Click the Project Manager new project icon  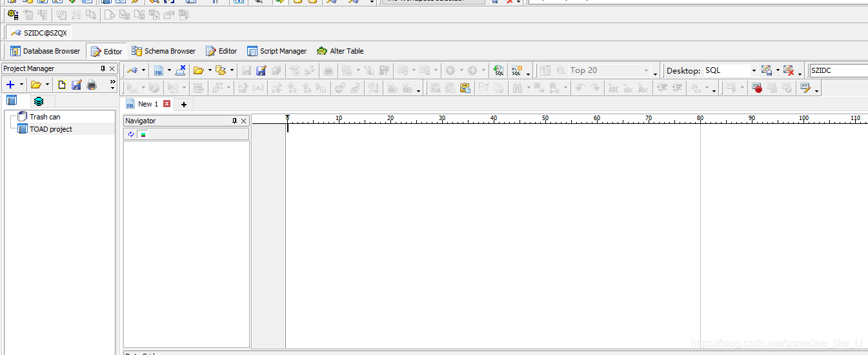pyautogui.click(x=62, y=85)
